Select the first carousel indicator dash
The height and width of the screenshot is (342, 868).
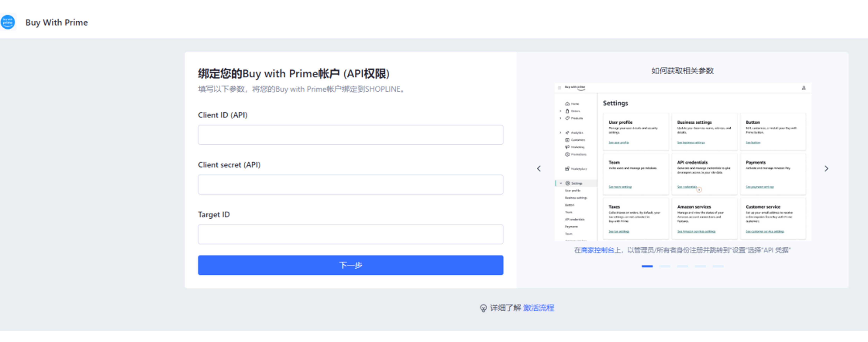tap(647, 266)
